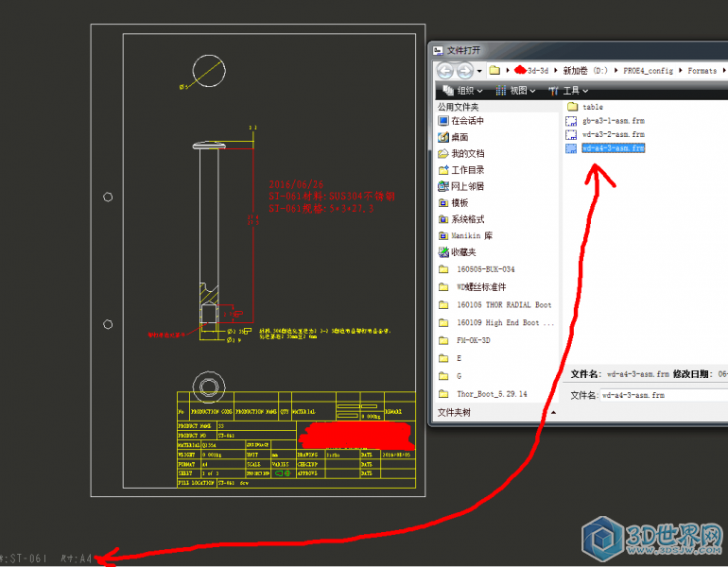
Task: Select the 新加卷 (D:) breadcrumb
Action: pyautogui.click(x=585, y=71)
